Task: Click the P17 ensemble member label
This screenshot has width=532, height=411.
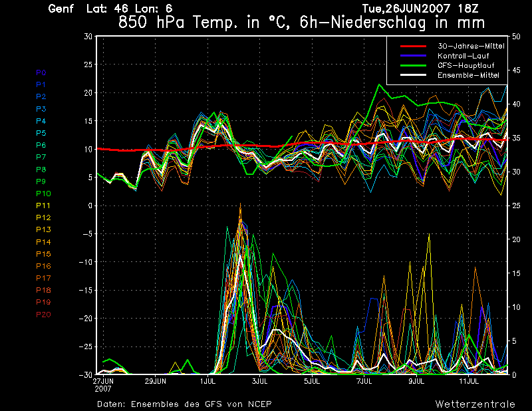Action: [x=43, y=278]
